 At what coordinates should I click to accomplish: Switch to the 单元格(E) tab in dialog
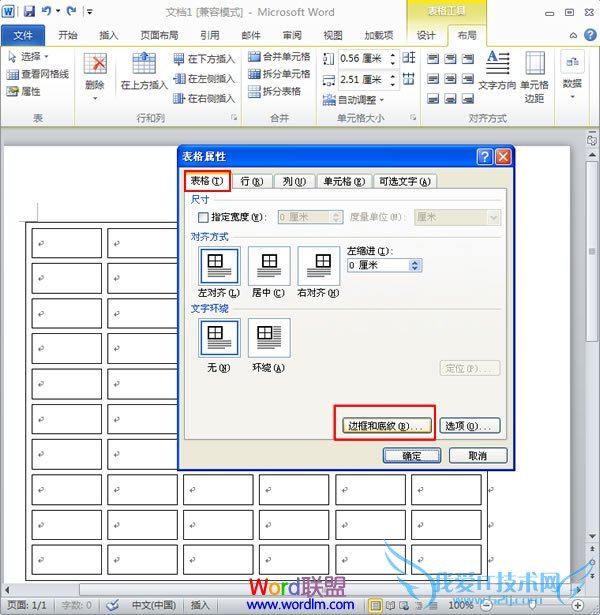pyautogui.click(x=344, y=181)
